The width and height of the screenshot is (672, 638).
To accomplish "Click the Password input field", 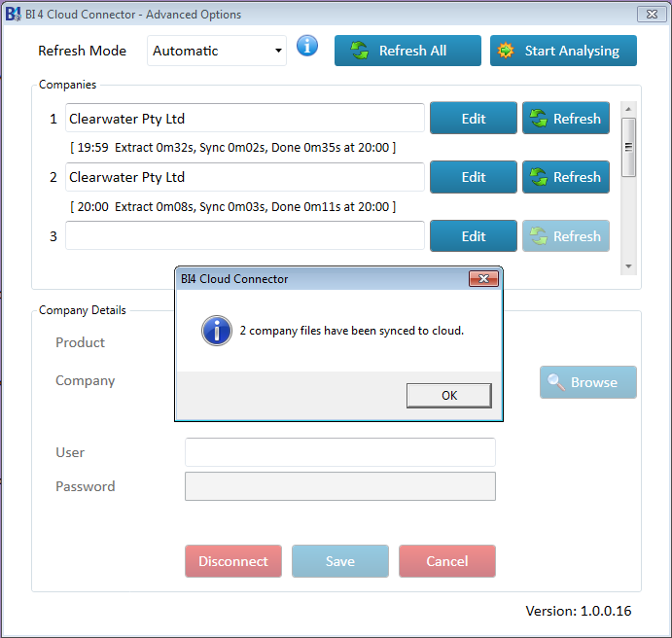I will pos(339,486).
